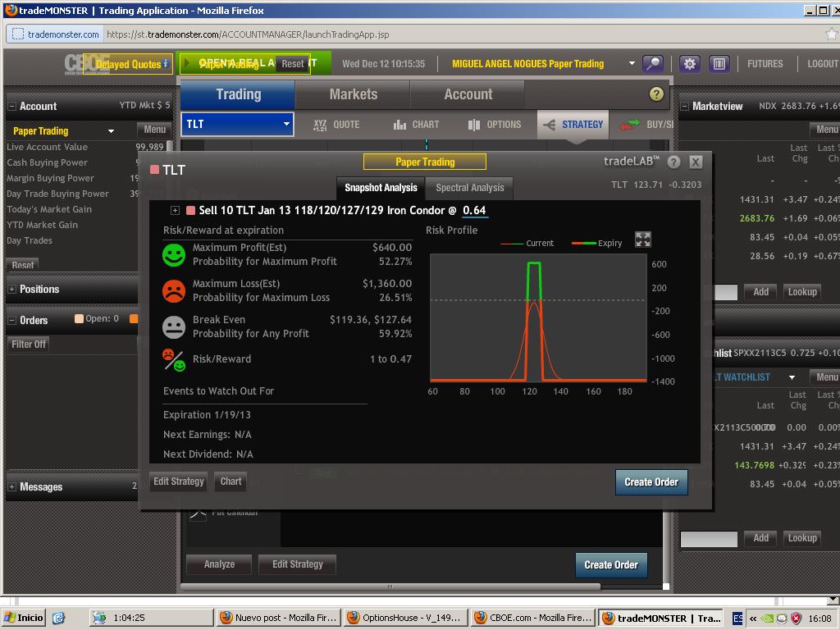
Task: Collapse the Marketview panel
Action: [685, 106]
